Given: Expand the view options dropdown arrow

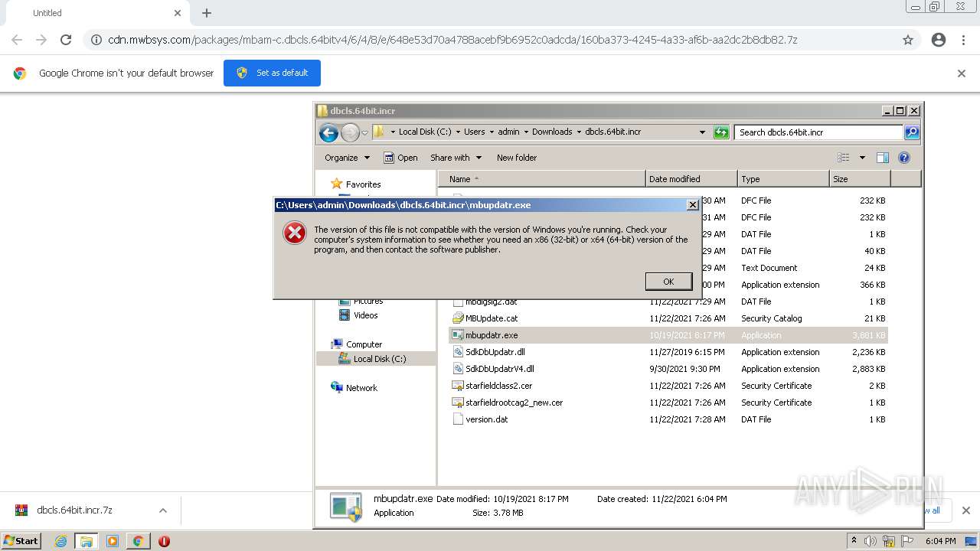Looking at the screenshot, I should 862,158.
